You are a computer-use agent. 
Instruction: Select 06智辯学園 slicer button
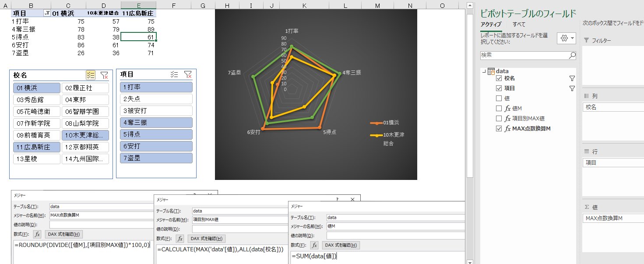85,112
